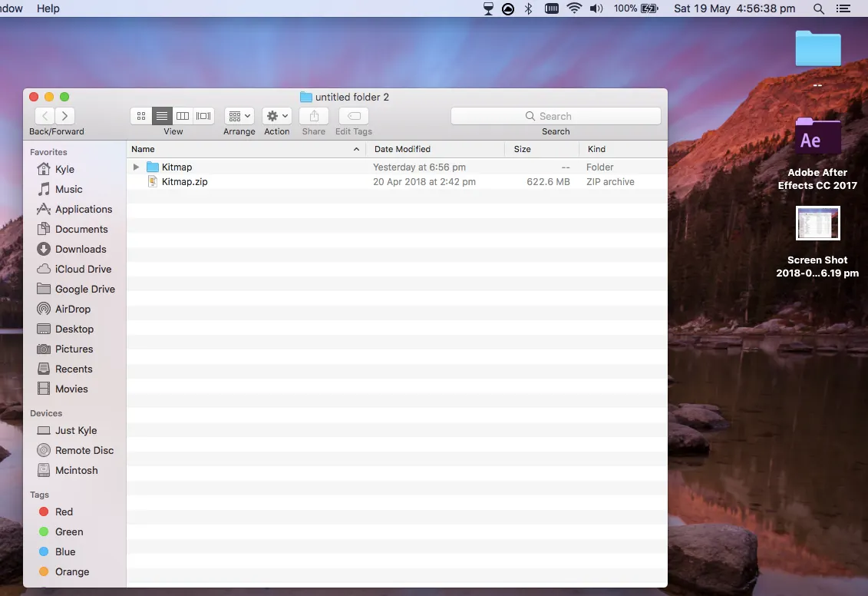The height and width of the screenshot is (596, 868).
Task: Open the Arrange dropdown menu
Action: pyautogui.click(x=239, y=116)
